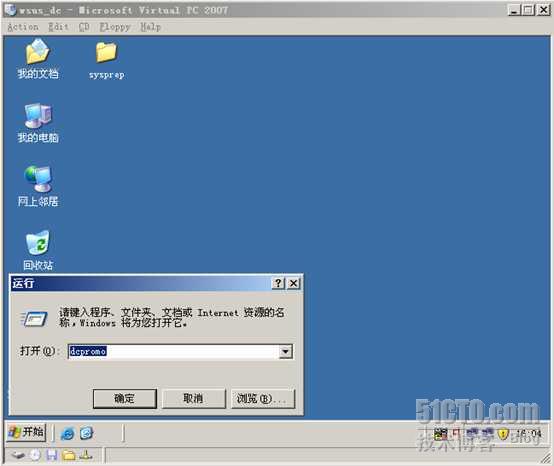Open the 开始 Start menu
Image resolution: width=554 pixels, height=466 pixels.
pyautogui.click(x=26, y=432)
